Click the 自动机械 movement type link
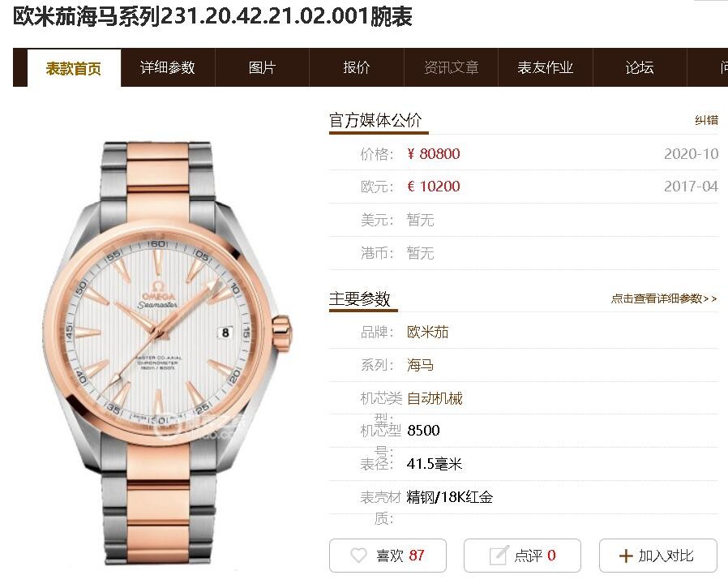Screen dimensions: 728x588 (435, 398)
